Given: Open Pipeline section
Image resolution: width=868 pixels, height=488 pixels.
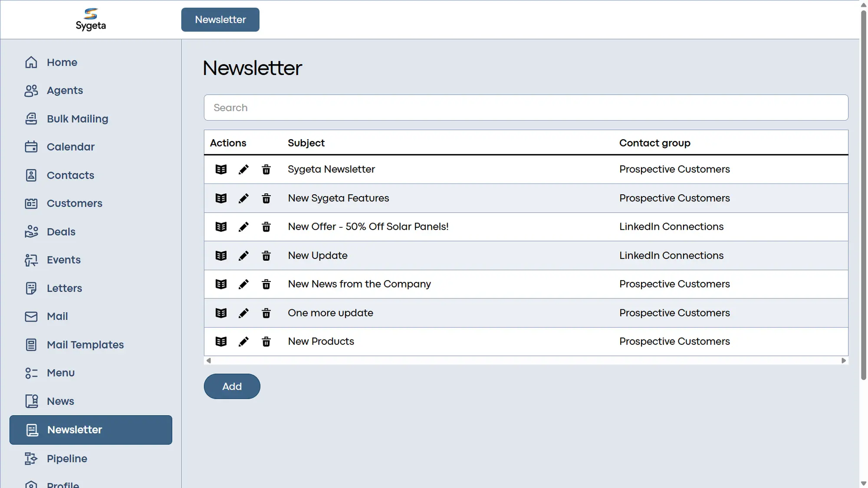Looking at the screenshot, I should [91, 459].
